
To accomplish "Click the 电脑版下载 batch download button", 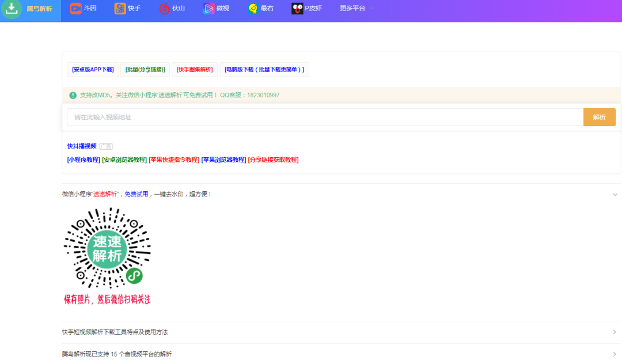I will [264, 70].
